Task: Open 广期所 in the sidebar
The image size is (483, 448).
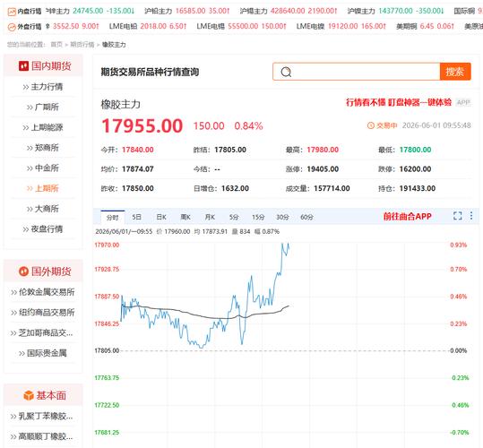Action: pos(43,108)
